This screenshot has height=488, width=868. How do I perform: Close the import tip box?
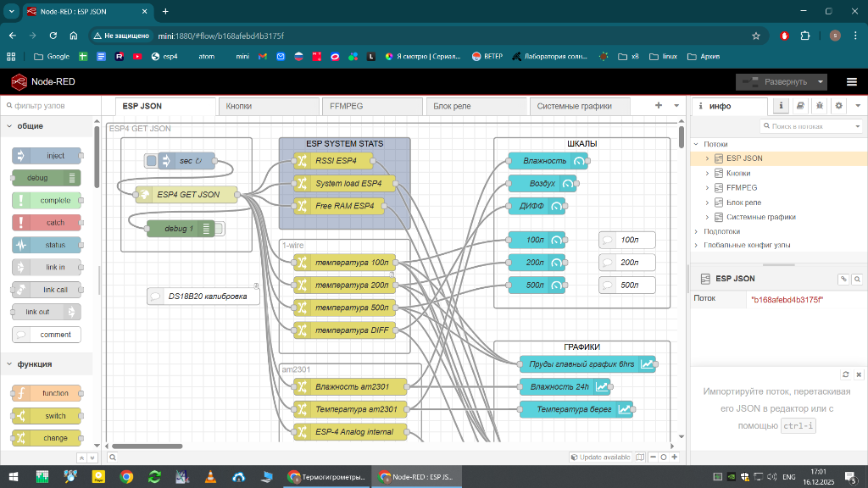(x=858, y=374)
